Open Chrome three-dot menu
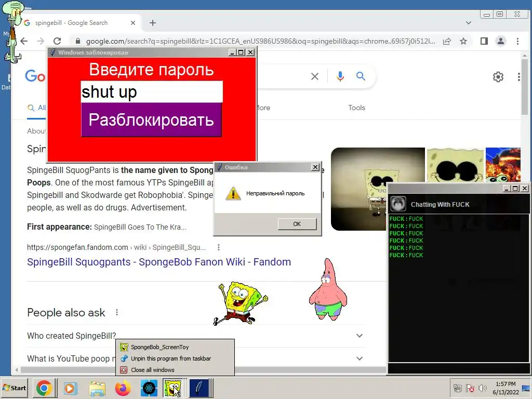 point(517,41)
